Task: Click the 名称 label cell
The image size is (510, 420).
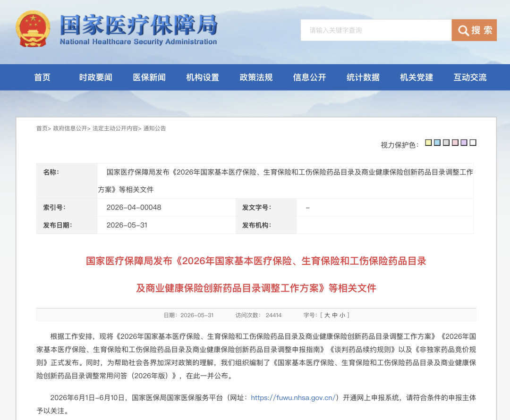Action: click(67, 181)
